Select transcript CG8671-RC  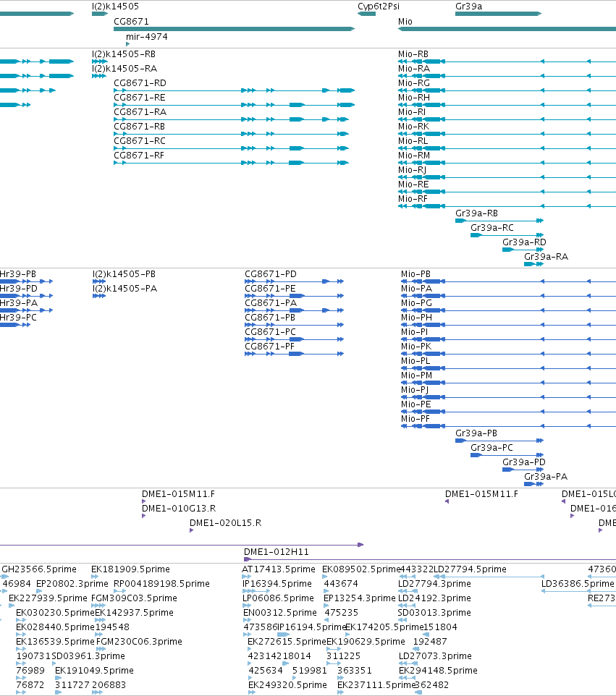pos(232,148)
